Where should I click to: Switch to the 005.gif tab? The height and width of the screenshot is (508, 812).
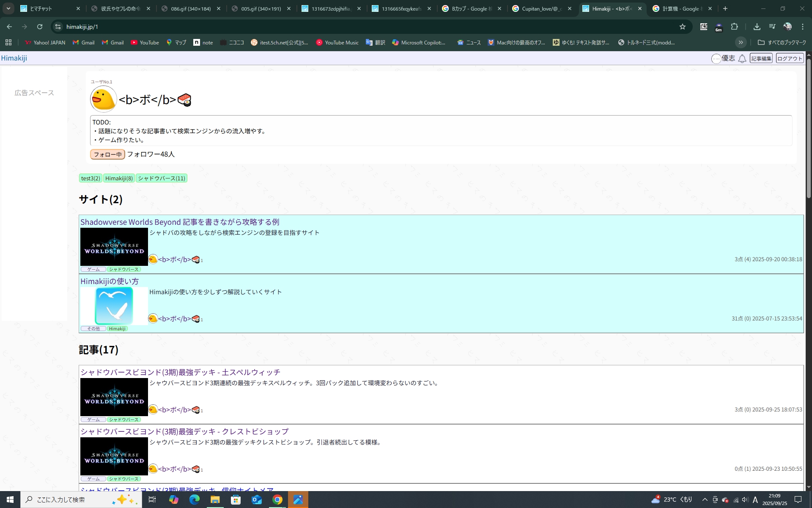(261, 8)
